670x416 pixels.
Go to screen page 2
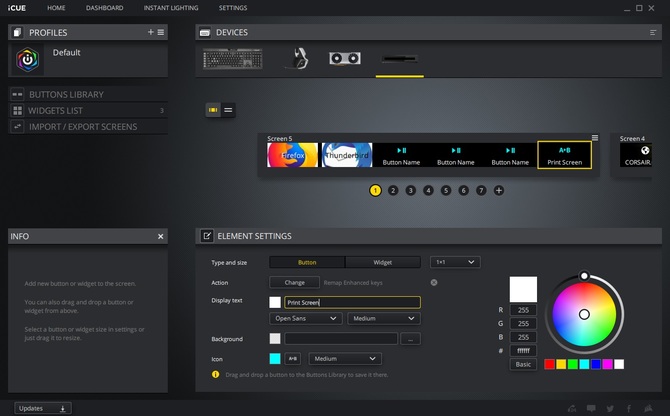pyautogui.click(x=393, y=190)
